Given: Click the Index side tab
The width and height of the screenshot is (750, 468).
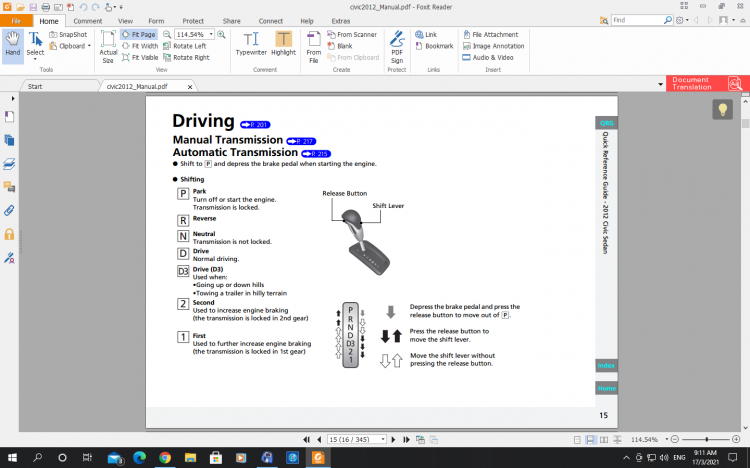Looking at the screenshot, I should pos(606,365).
